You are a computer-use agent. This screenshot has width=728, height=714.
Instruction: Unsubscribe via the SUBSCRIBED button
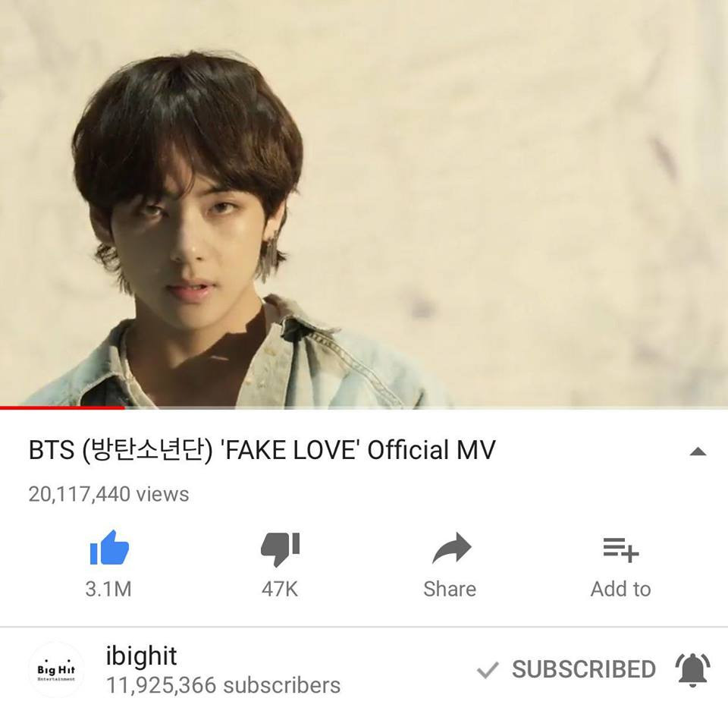point(584,669)
